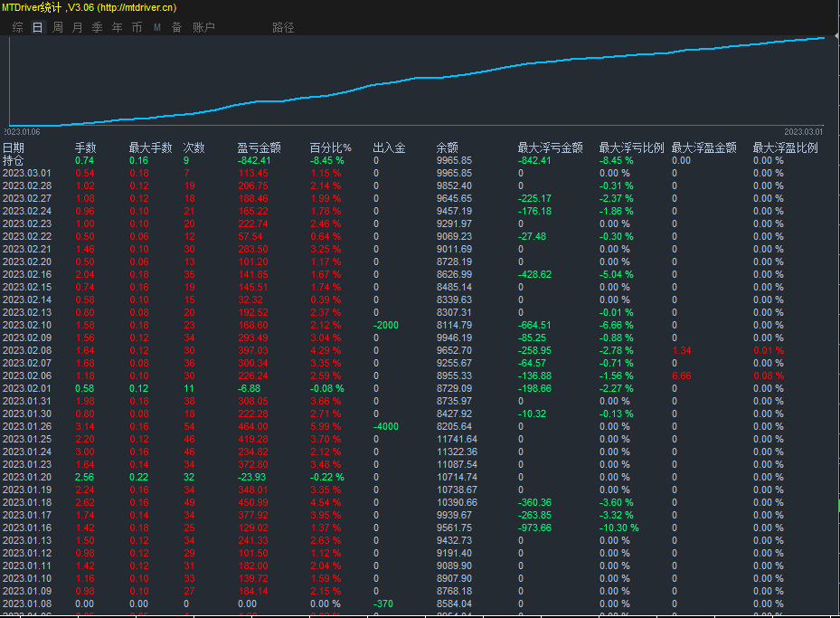Click floating loss -27.48 on 2023.02.22
Viewport: 840px width, 618px height.
[532, 236]
